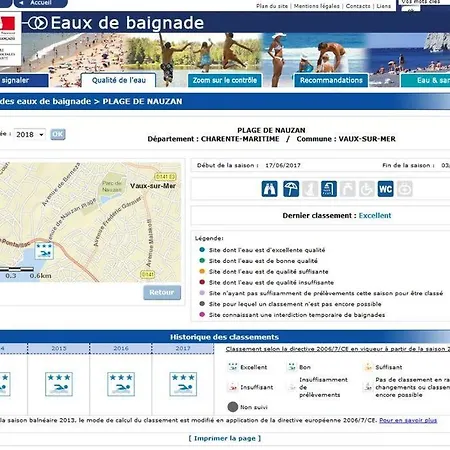
Task: Open the Recommandations tab
Action: 331,80
